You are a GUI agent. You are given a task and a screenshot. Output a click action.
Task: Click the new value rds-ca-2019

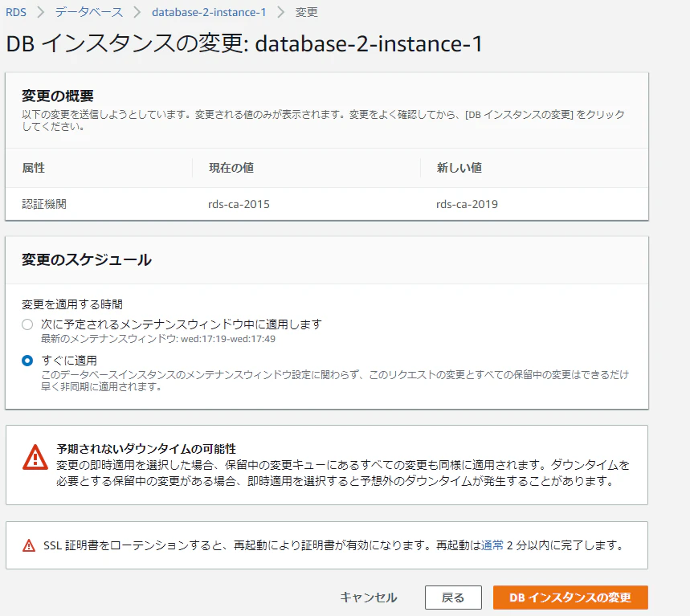(467, 204)
